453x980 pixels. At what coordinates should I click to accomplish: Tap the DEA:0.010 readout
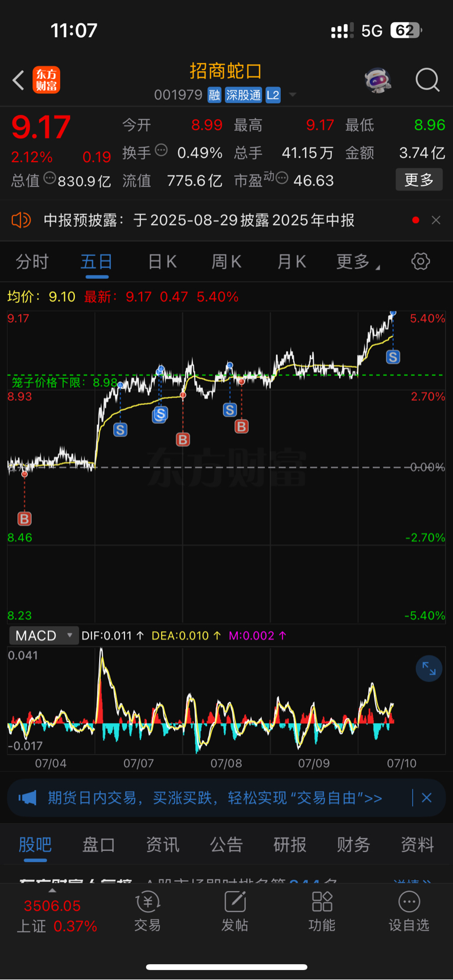(186, 636)
